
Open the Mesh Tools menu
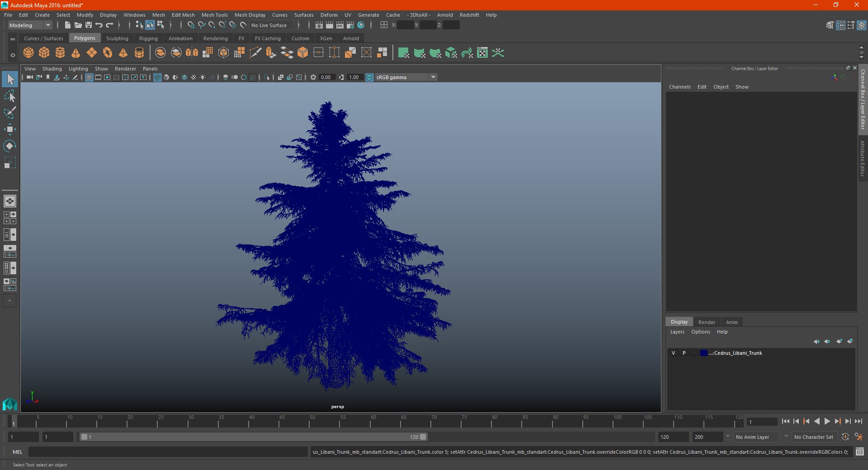pyautogui.click(x=215, y=15)
